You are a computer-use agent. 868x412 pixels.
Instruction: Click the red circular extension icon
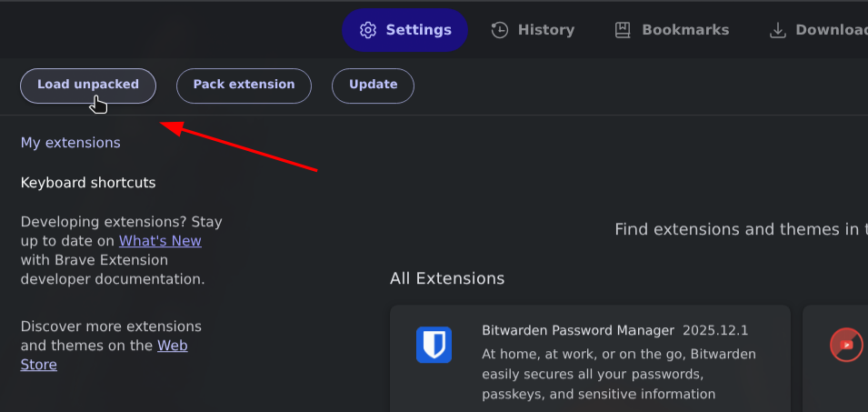pyautogui.click(x=846, y=345)
